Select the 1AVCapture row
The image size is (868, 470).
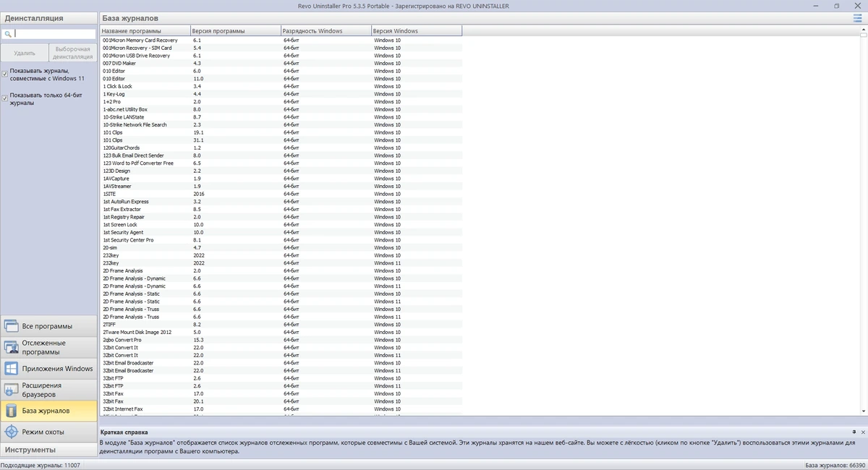(281, 179)
